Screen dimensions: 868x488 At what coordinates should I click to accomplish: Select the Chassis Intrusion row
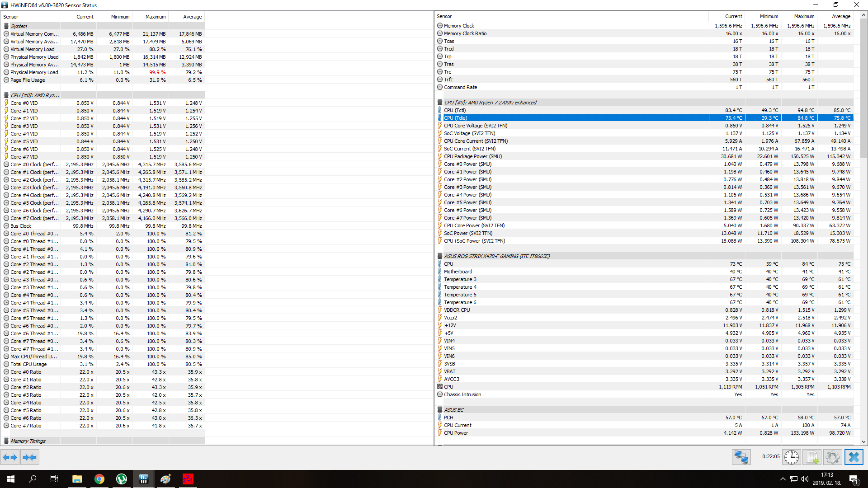click(x=644, y=394)
